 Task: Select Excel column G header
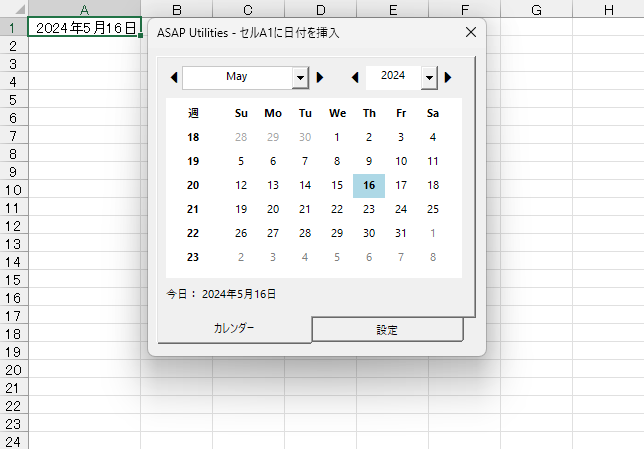click(536, 9)
